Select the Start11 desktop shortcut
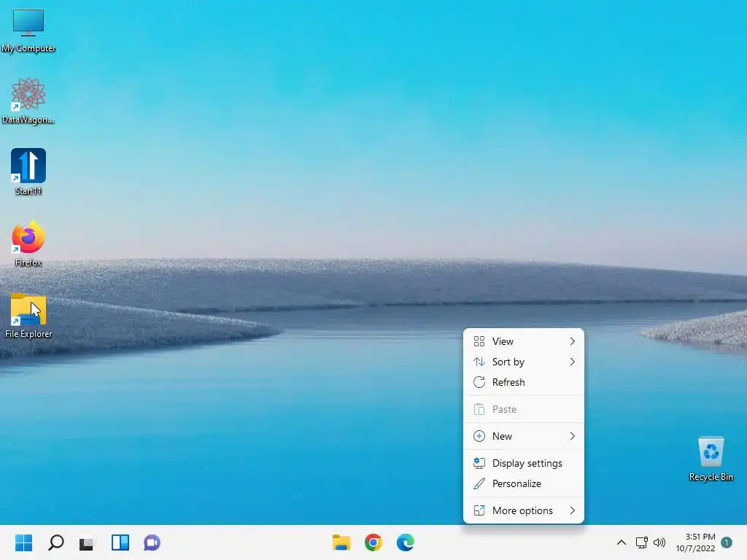 tap(28, 172)
